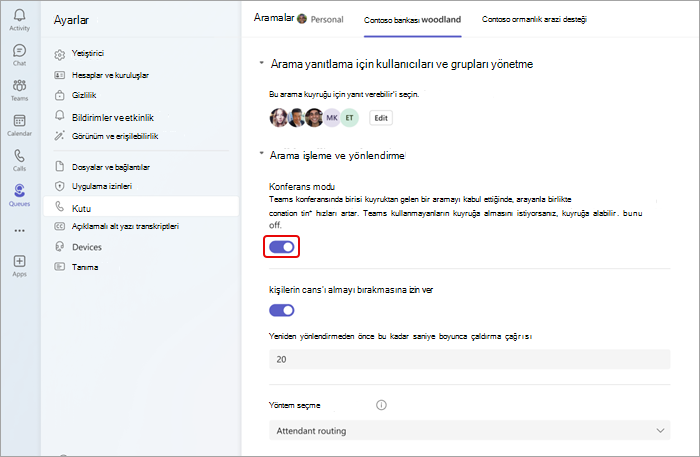Image resolution: width=700 pixels, height=457 pixels.
Task: Click the lock icon beside Gizlilik
Action: 59,95
